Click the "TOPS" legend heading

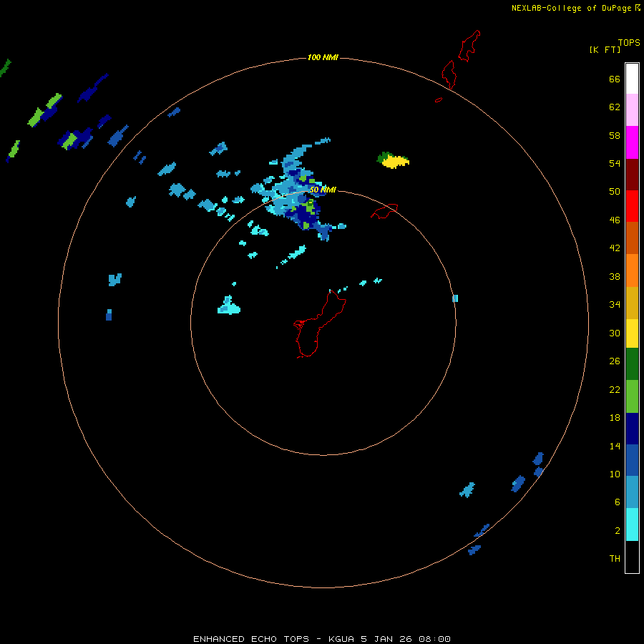(x=629, y=42)
